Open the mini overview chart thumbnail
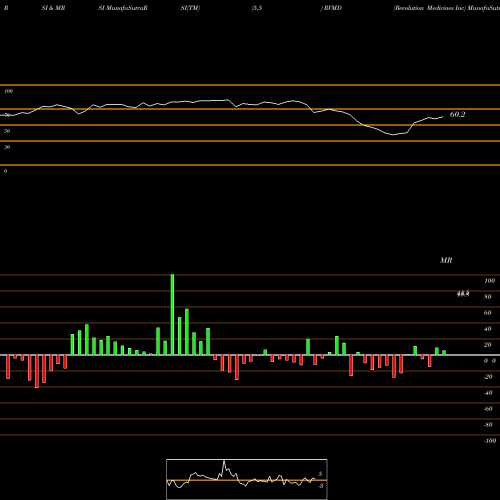Image resolution: width=500 pixels, height=500 pixels. [247, 479]
